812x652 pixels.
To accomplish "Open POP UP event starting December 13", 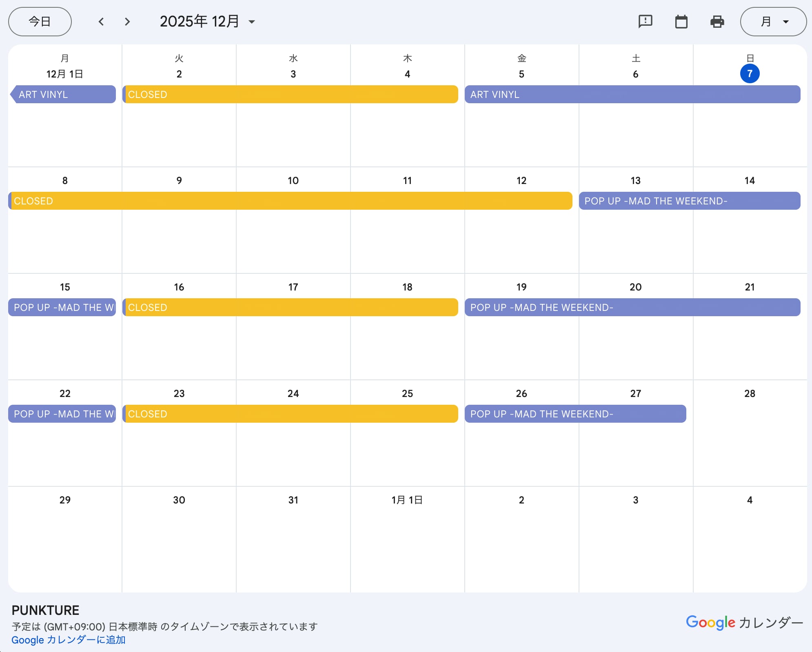I will pyautogui.click(x=689, y=201).
